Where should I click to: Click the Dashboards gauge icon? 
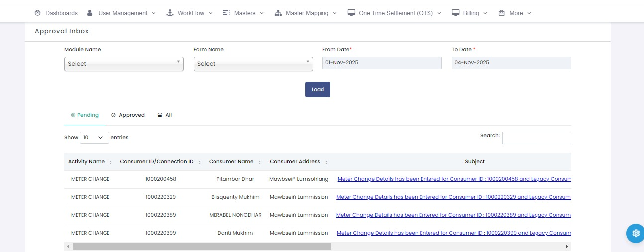click(x=37, y=13)
